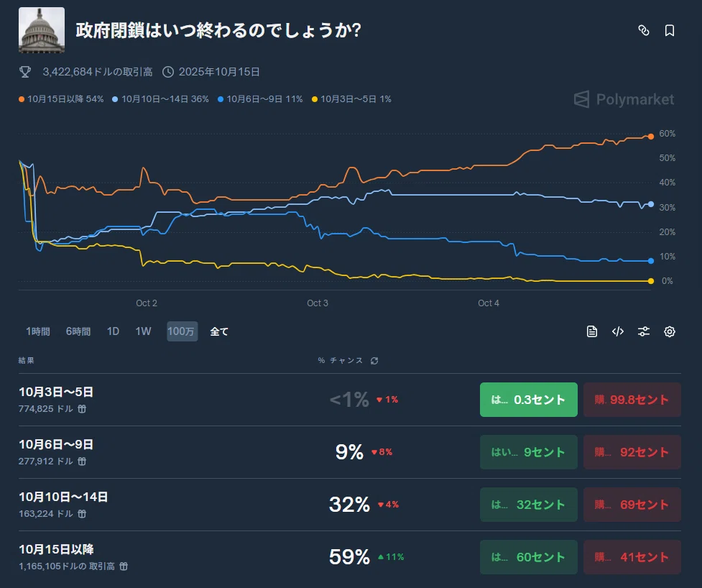Open the 10月10日〜14日 outcome row

[350, 505]
